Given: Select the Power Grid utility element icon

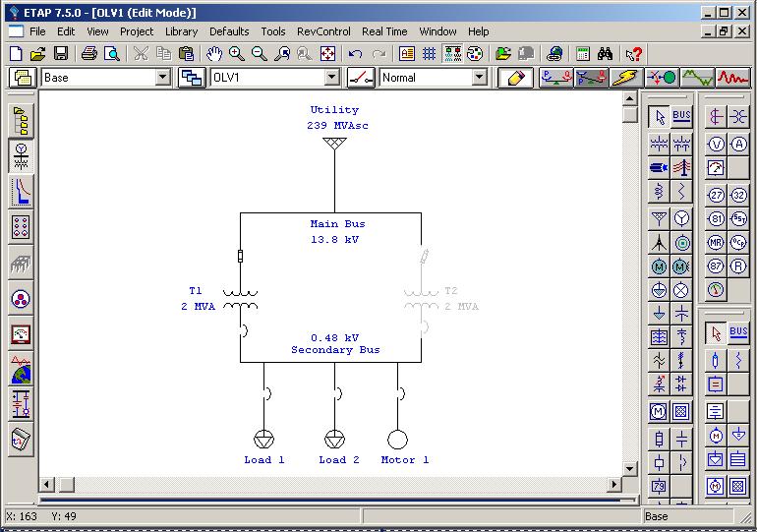Looking at the screenshot, I should tap(659, 218).
